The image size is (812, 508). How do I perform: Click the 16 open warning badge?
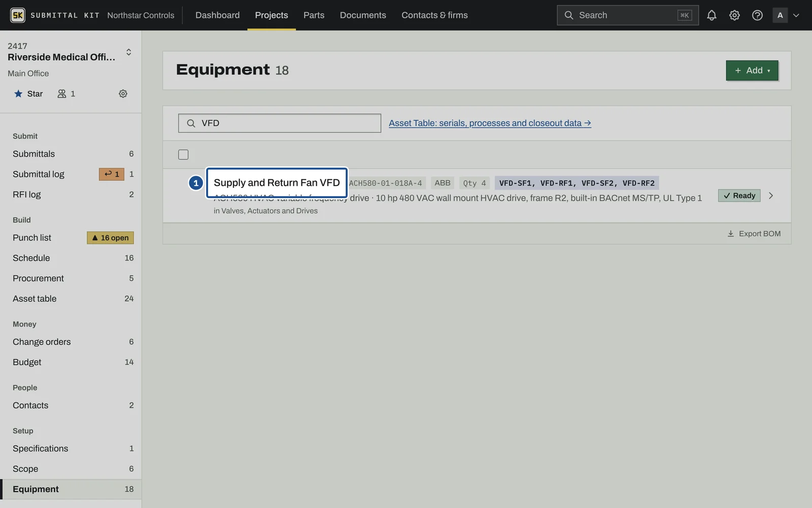click(110, 238)
